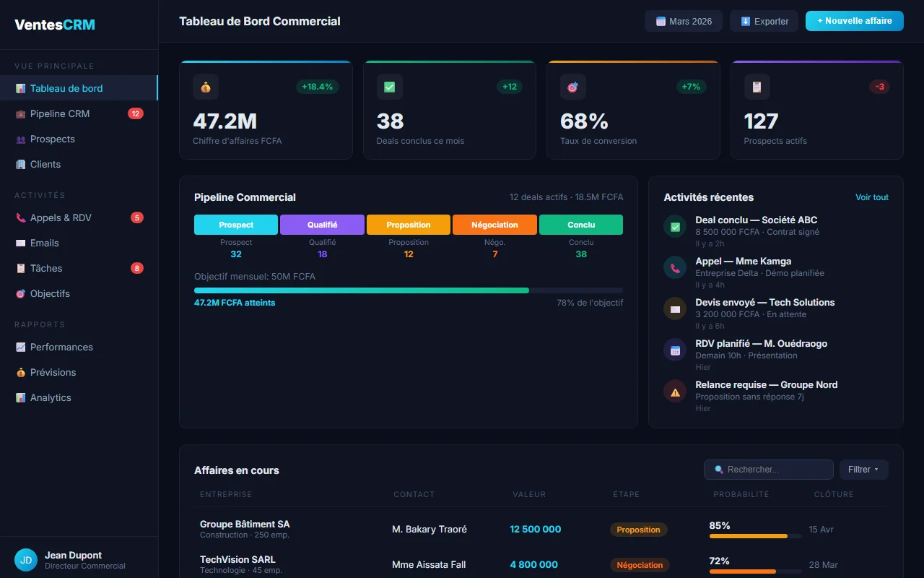Click the warning icon for Relance requise
The width and height of the screenshot is (924, 578).
[675, 391]
